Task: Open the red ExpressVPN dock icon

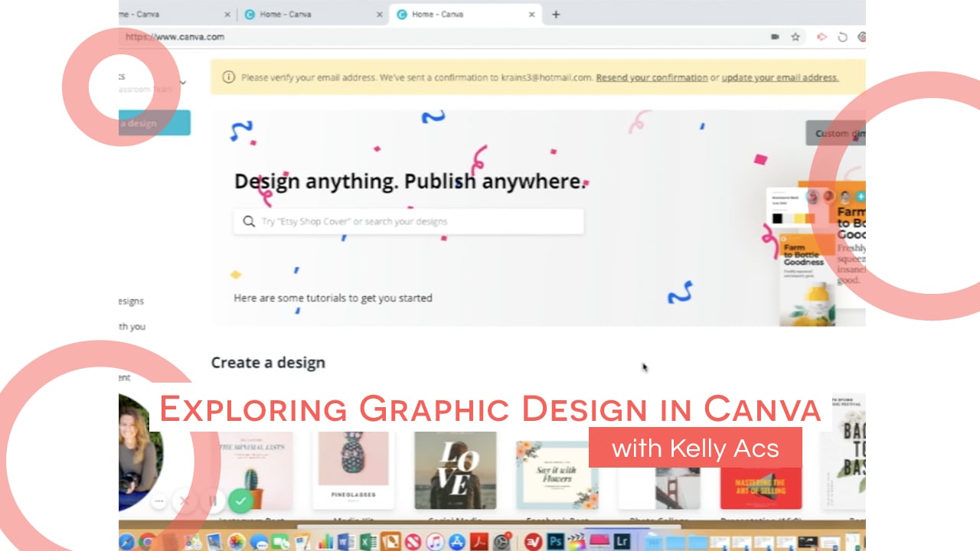Action: (533, 542)
